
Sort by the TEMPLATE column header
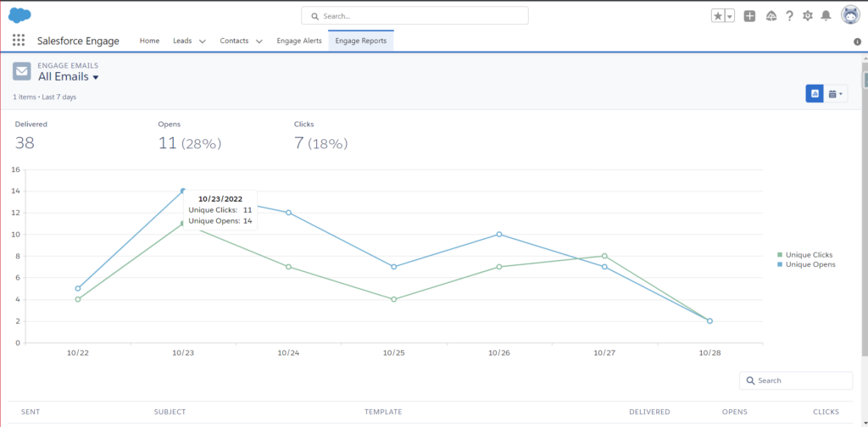383,412
